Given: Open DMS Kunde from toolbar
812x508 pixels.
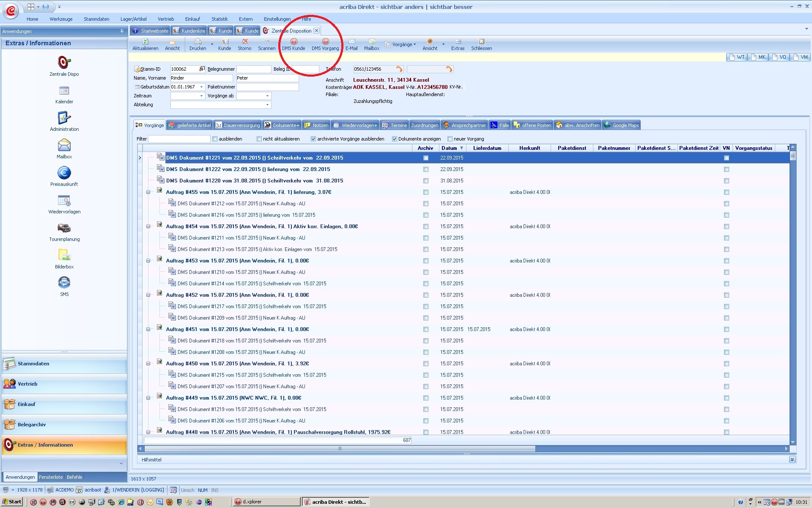Looking at the screenshot, I should (294, 44).
